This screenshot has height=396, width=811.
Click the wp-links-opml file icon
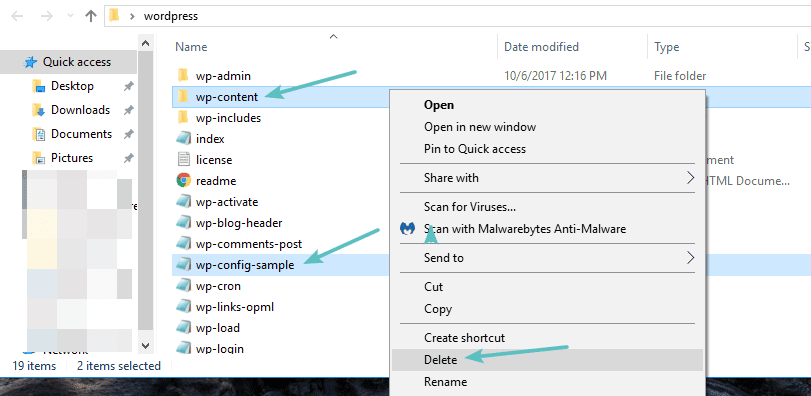pos(184,307)
